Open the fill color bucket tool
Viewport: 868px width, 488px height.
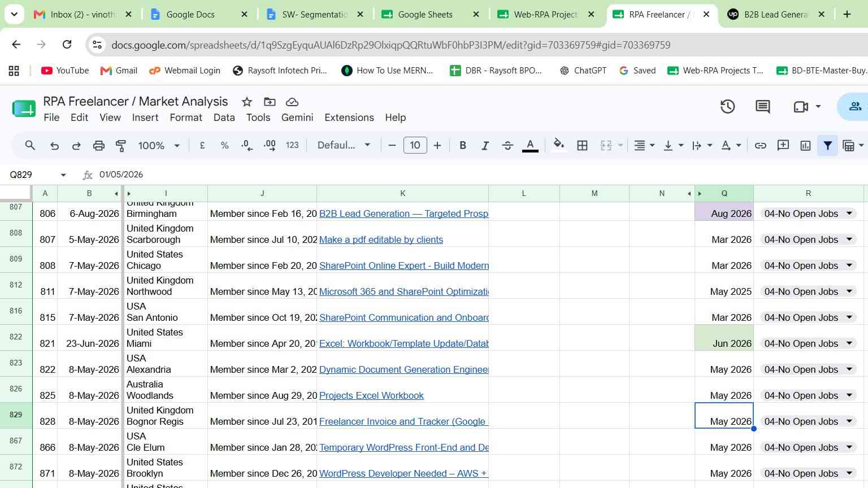click(558, 145)
